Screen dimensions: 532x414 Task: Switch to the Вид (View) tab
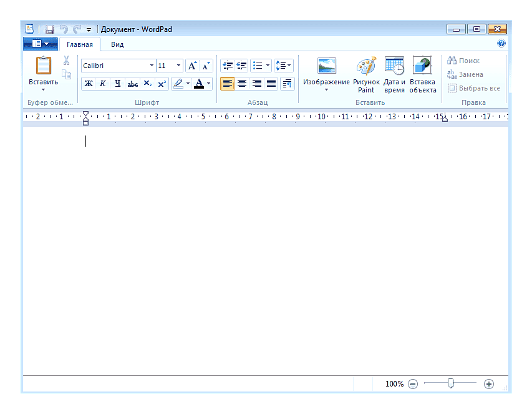click(x=117, y=44)
